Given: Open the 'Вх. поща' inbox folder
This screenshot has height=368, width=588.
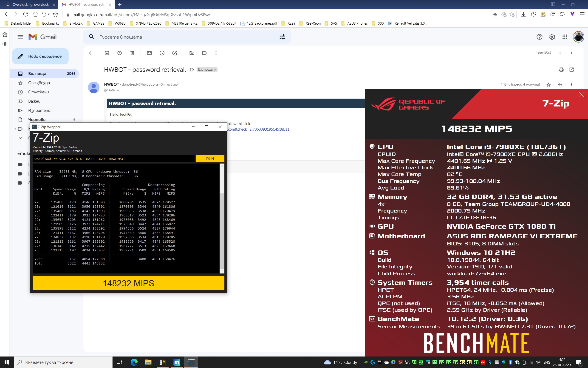Looking at the screenshot, I should (x=44, y=74).
